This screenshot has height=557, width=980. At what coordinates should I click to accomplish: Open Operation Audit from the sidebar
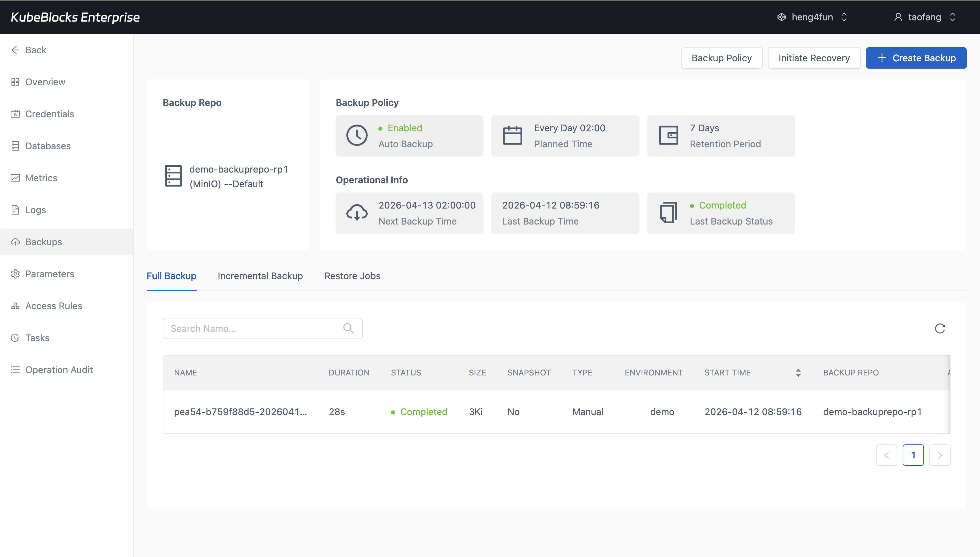[x=59, y=369]
